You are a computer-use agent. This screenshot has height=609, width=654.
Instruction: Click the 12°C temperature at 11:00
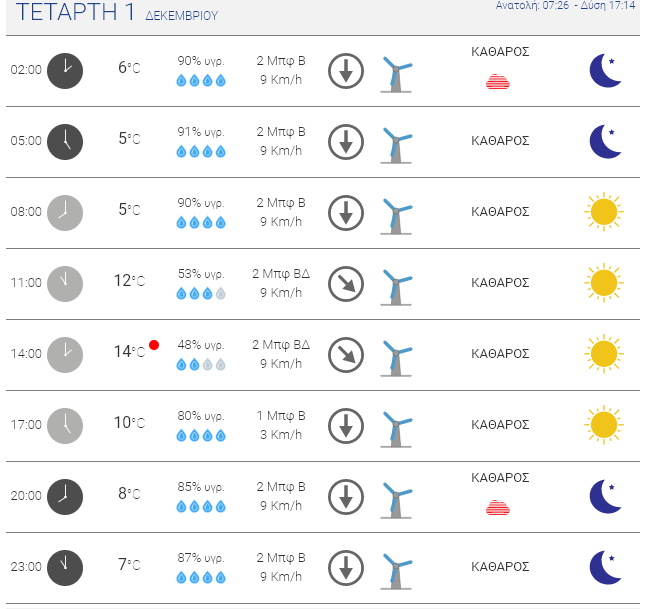click(129, 281)
